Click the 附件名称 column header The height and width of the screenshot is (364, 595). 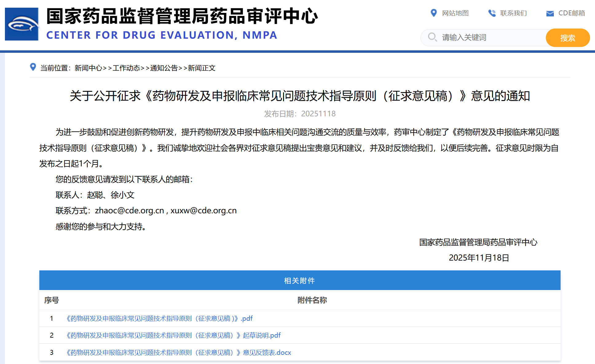tap(312, 300)
